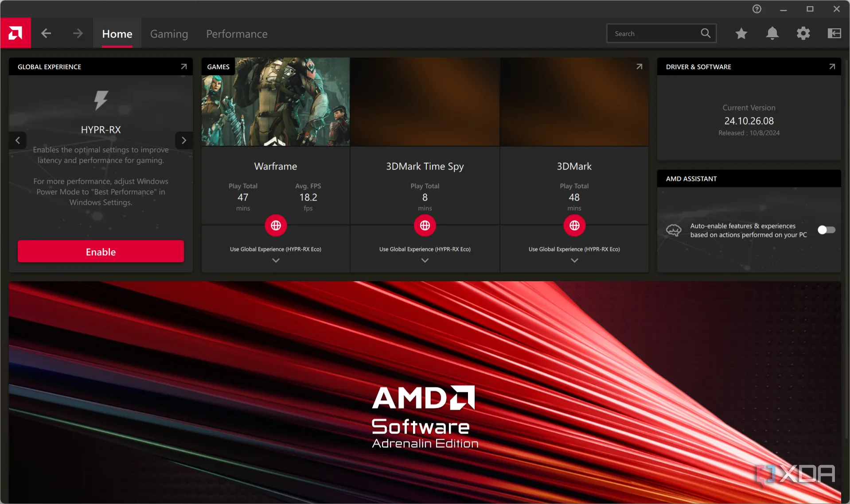Expand Warframe's profile chevron
Screen dimensions: 850x504
point(276,260)
